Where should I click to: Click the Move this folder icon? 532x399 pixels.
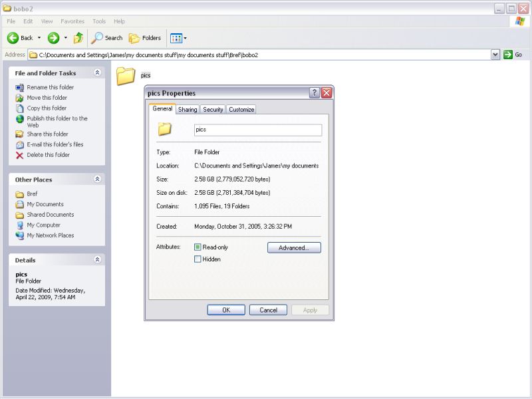point(20,98)
